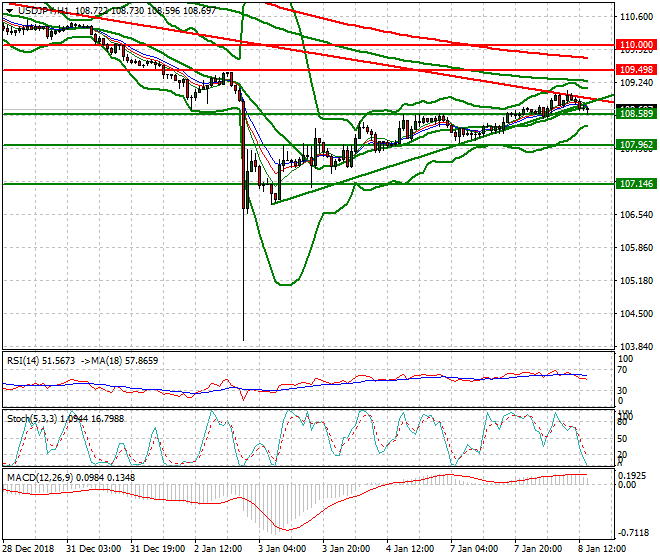Click the green 108.589 price level label
660x560 pixels.
pos(636,114)
